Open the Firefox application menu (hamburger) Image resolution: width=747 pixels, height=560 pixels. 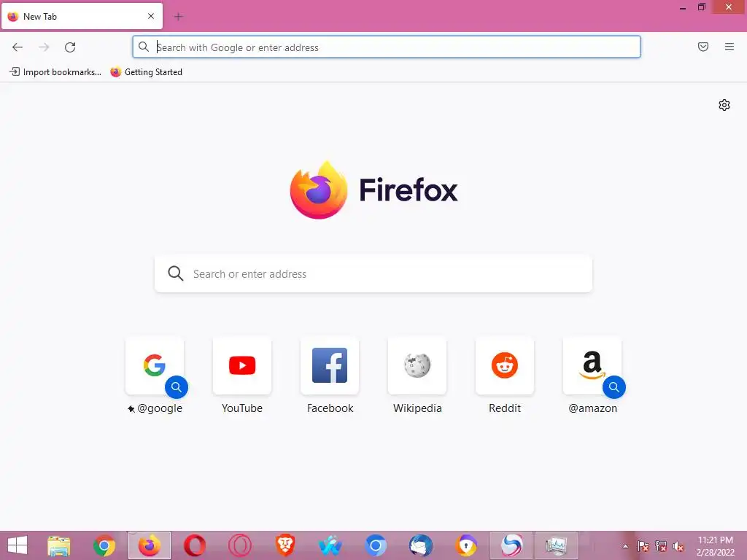[729, 47]
